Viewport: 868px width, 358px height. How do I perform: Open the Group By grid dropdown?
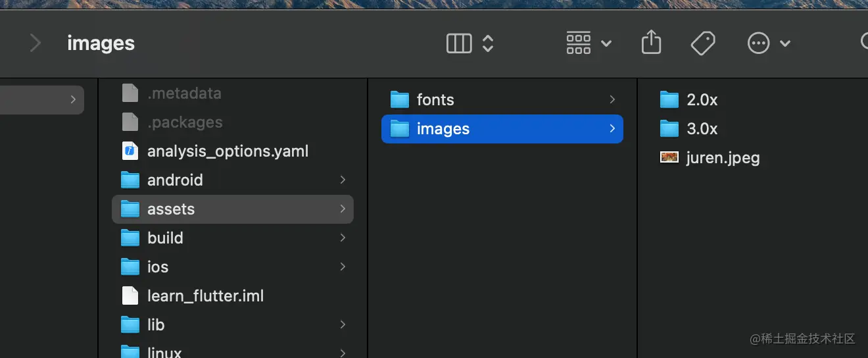click(x=589, y=43)
